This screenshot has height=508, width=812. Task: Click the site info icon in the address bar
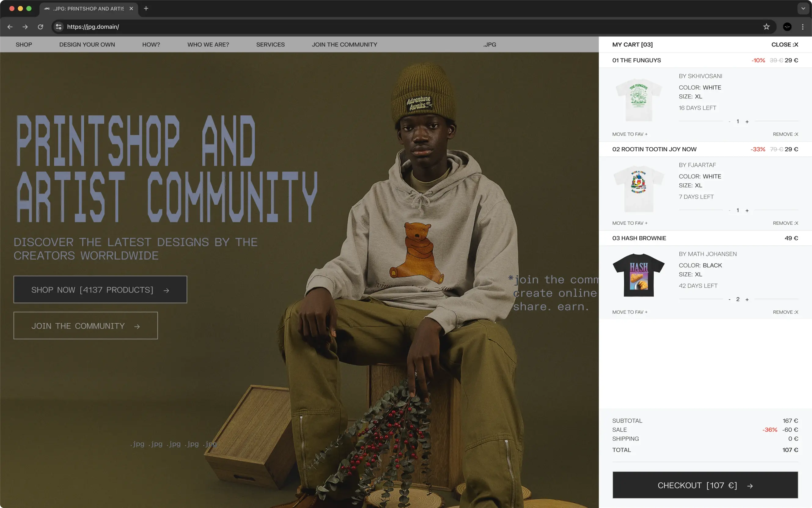pos(58,27)
